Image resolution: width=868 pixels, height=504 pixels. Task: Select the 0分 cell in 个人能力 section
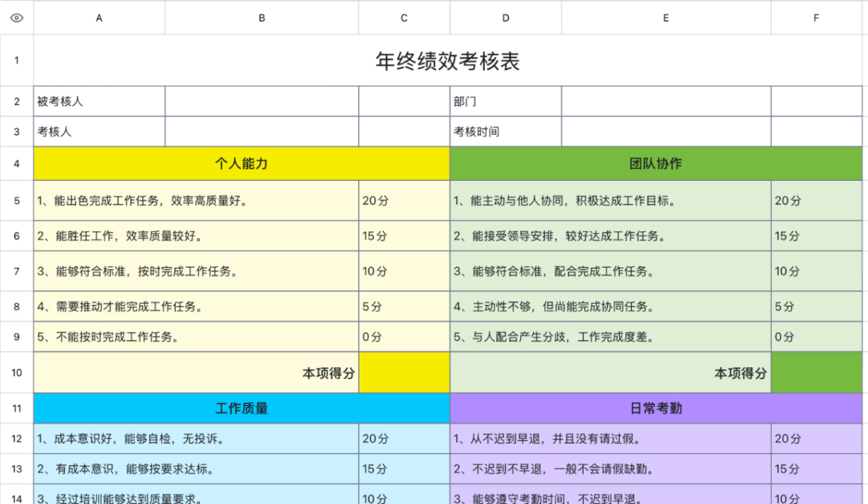point(404,337)
